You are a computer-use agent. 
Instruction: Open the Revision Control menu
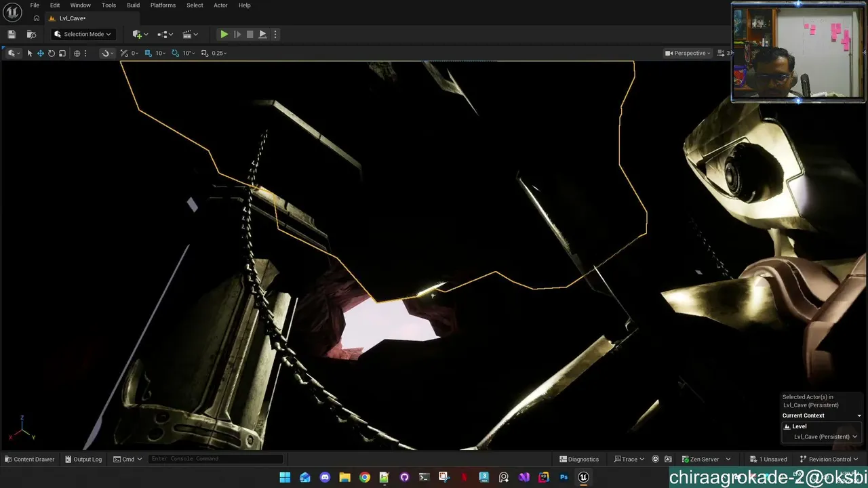pyautogui.click(x=829, y=459)
